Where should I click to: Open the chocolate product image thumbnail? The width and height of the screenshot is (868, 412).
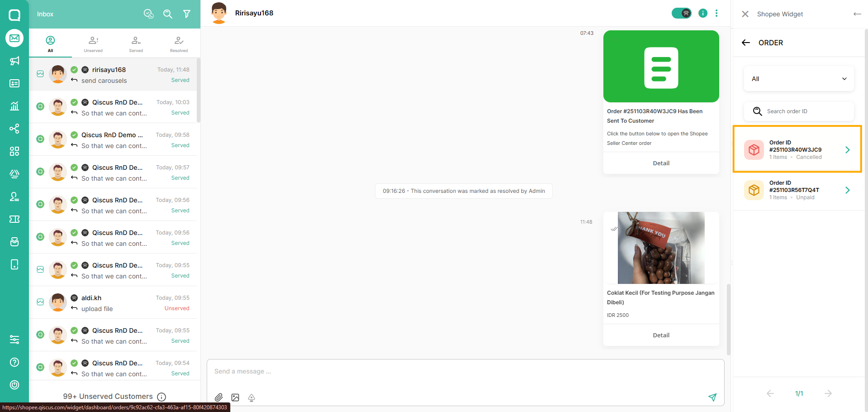click(x=661, y=248)
